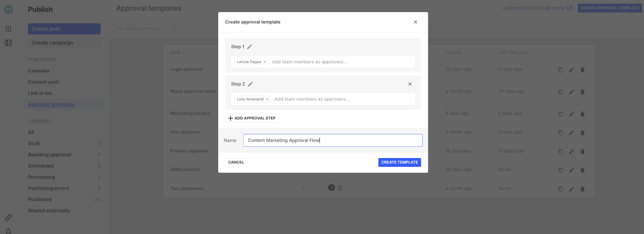The width and height of the screenshot is (644, 234).
Task: Edit the One approver template
Action: [x=571, y=133]
